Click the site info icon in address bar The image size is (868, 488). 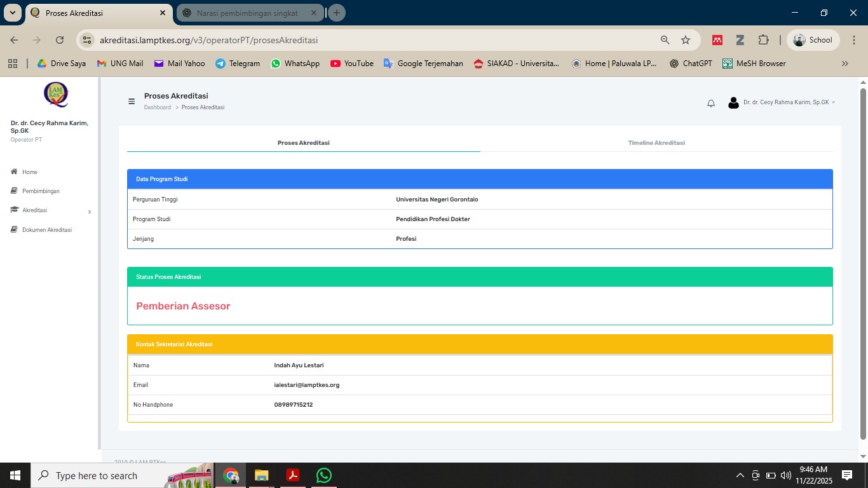click(87, 39)
